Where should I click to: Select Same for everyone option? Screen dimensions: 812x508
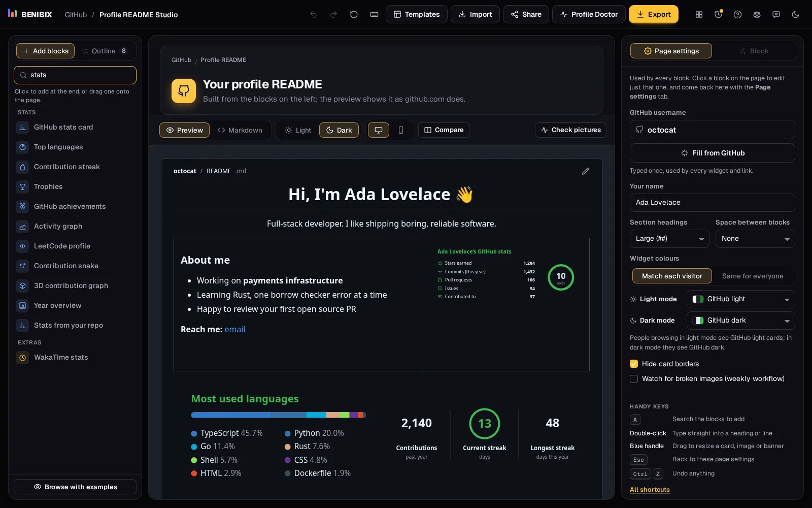tap(753, 276)
